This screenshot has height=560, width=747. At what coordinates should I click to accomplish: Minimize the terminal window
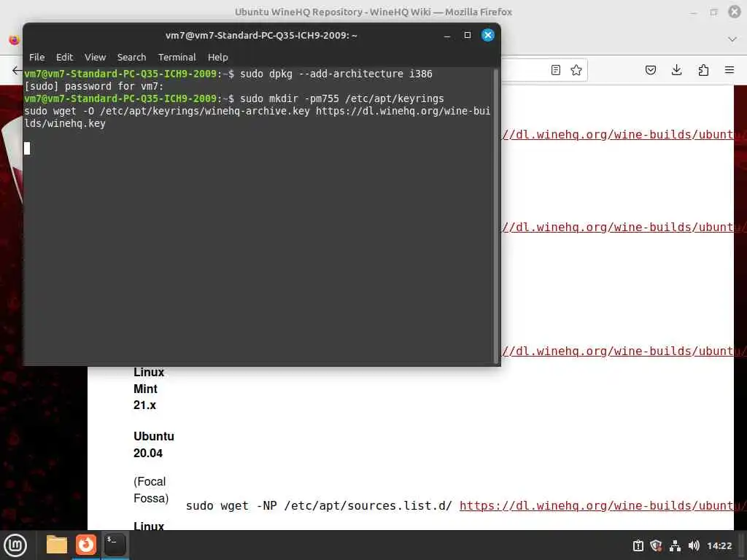pos(447,35)
